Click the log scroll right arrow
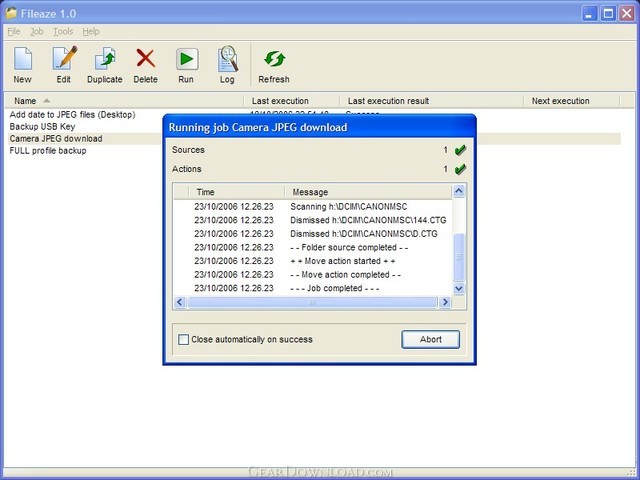The image size is (640, 480). coord(445,302)
